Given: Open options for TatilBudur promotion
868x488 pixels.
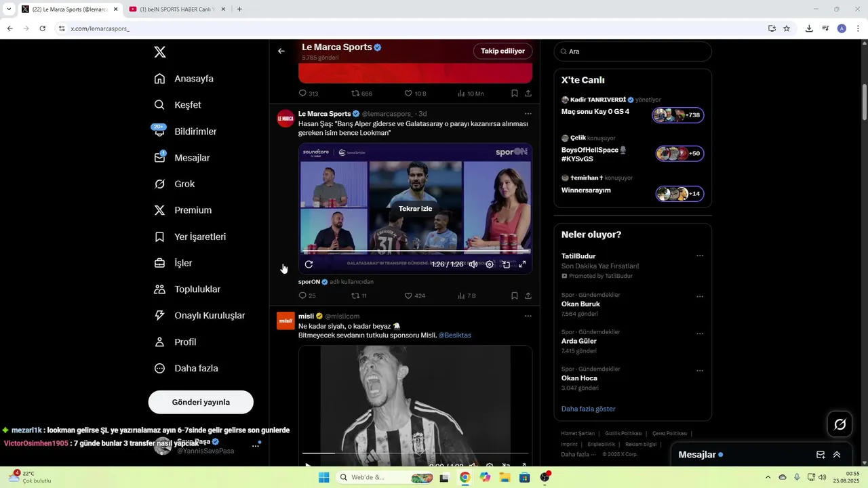Looking at the screenshot, I should click(x=700, y=256).
